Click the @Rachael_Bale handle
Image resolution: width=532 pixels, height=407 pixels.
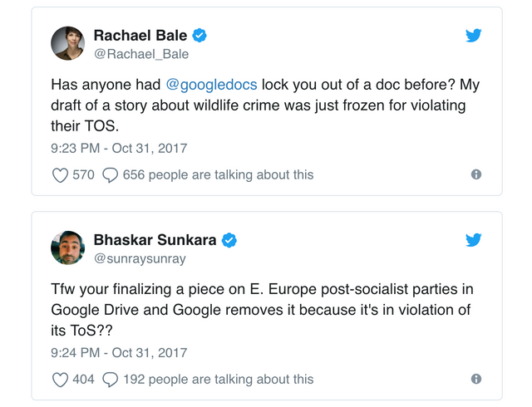pos(140,54)
